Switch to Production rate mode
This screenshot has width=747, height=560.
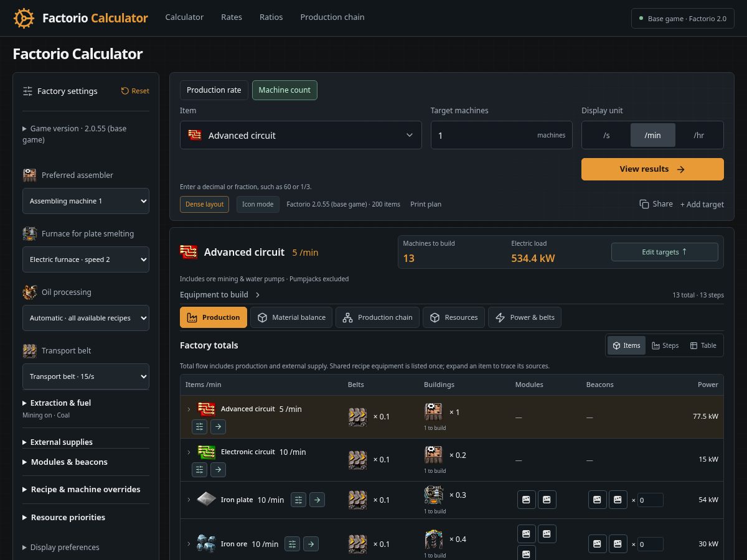[x=214, y=90]
